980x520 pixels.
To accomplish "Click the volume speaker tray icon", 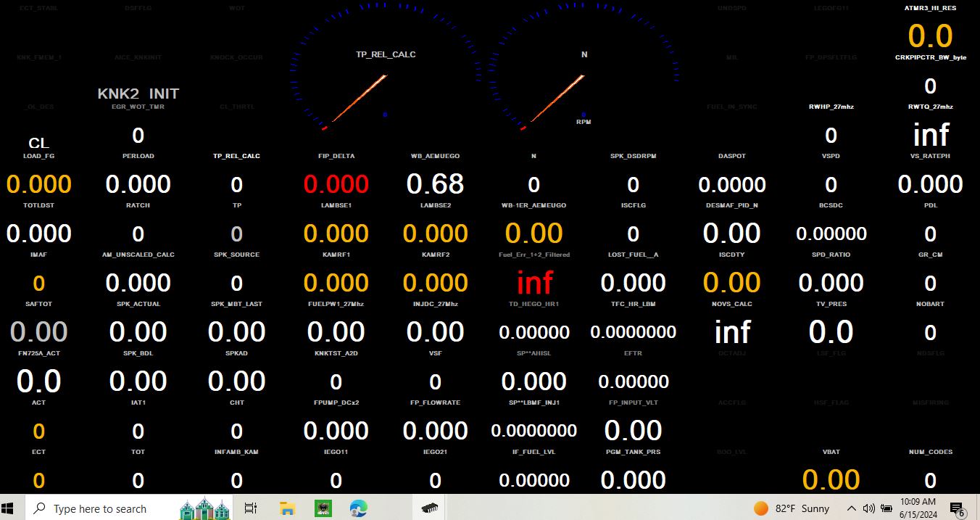I will point(868,508).
